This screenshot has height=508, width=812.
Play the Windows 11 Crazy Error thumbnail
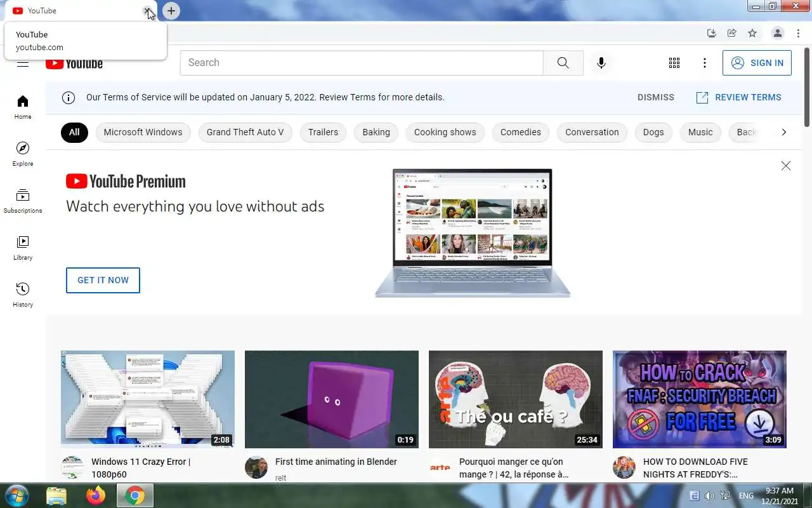148,399
